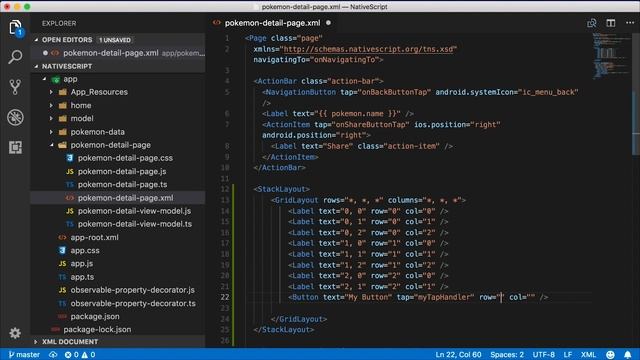Open the Search view icon
Image resolution: width=640 pixels, height=360 pixels.
tap(15, 57)
